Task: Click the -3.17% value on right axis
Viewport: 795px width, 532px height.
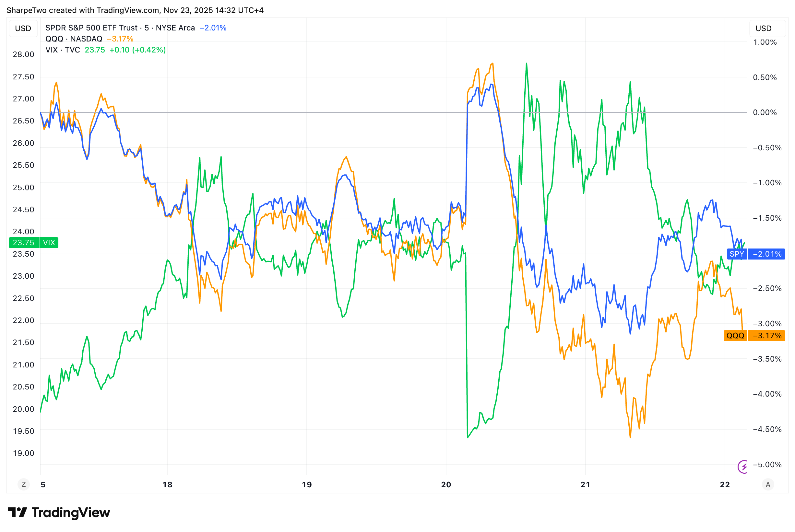Action: 767,336
